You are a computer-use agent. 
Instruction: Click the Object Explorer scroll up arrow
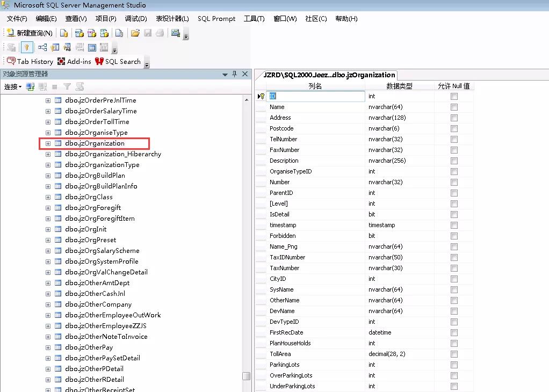point(247,100)
